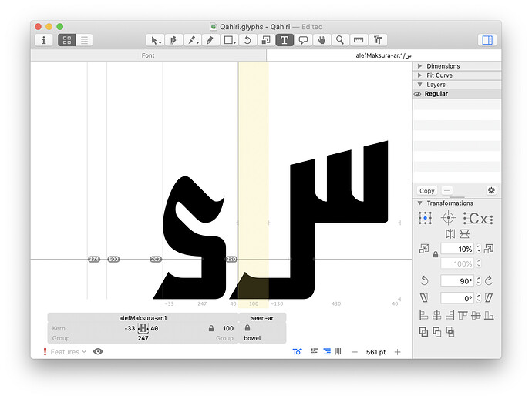Click the scale down button
The image size is (532, 399).
(x=424, y=249)
